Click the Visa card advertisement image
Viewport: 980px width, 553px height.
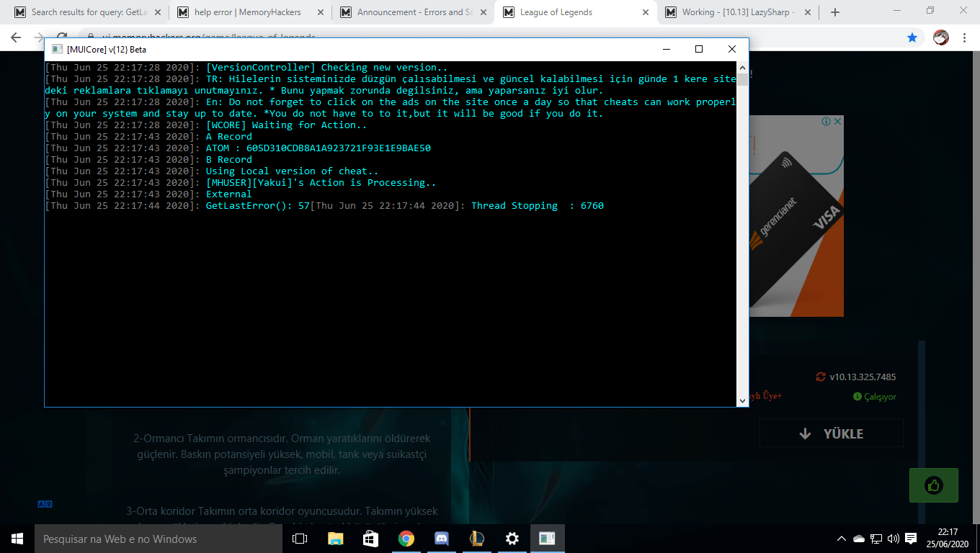(x=796, y=216)
